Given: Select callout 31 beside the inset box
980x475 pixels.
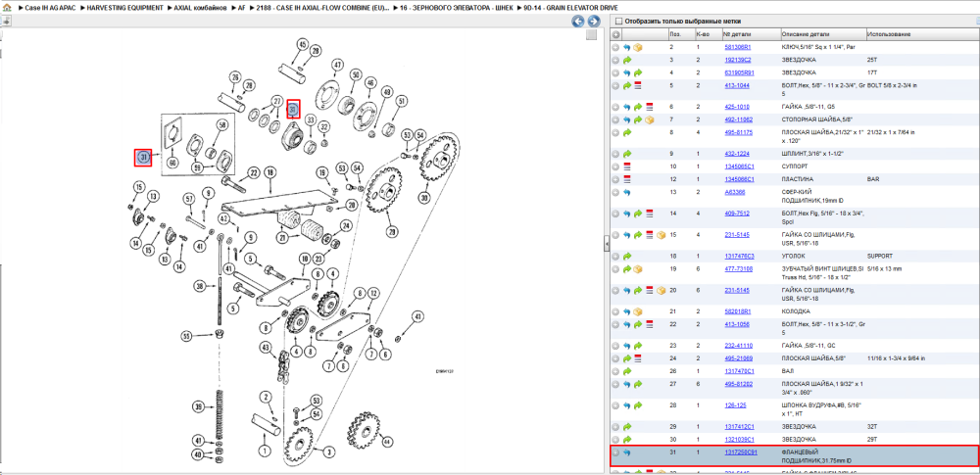Looking at the screenshot, I should (x=144, y=158).
